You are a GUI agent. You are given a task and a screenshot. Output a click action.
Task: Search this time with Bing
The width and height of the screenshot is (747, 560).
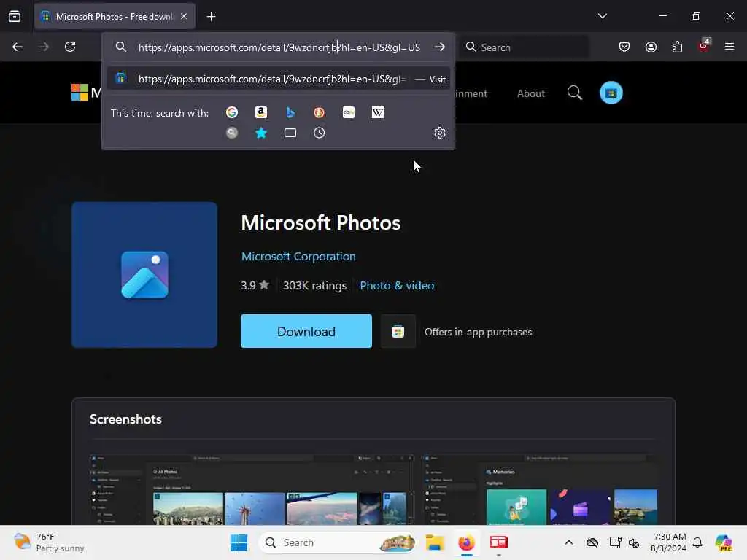[x=290, y=112]
